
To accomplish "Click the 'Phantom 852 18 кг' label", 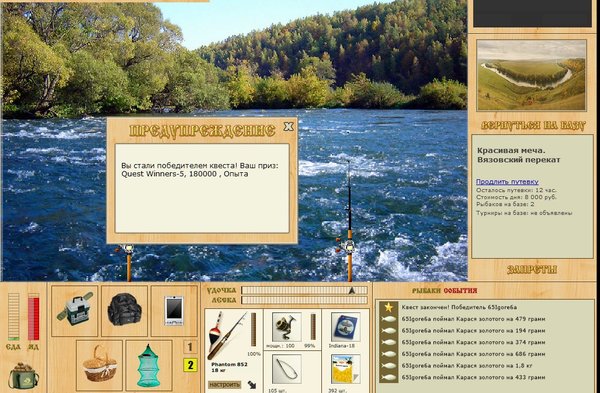I will [229, 367].
